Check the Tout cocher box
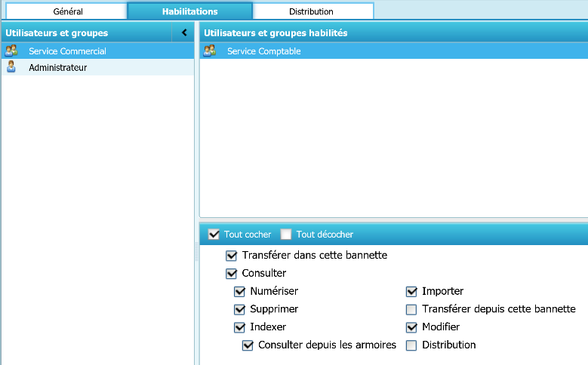Screen dimensions: 588x365 [214, 235]
